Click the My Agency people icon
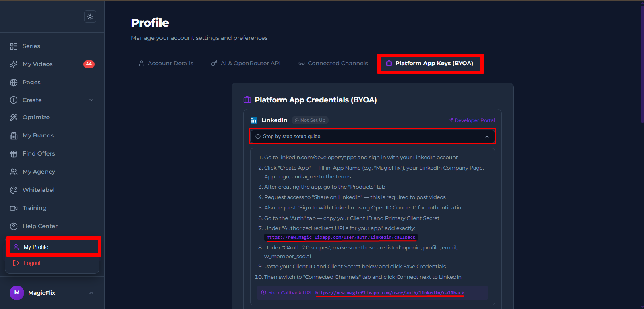The width and height of the screenshot is (644, 309). coord(14,172)
